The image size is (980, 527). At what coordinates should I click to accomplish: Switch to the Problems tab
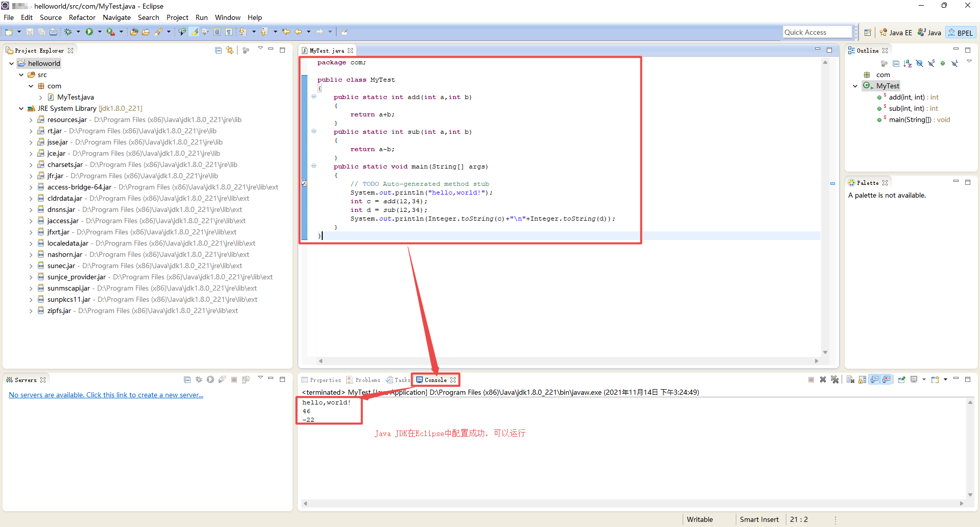[363, 380]
